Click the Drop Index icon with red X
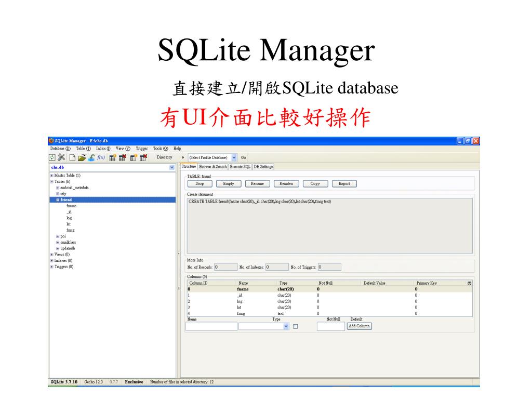The height and width of the screenshot is (399, 532). point(143,158)
